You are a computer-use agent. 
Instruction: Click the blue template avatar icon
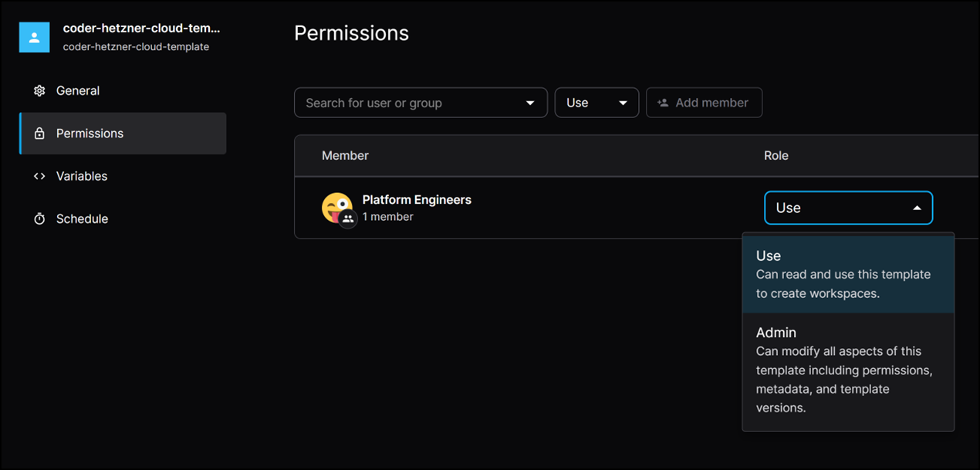click(34, 37)
